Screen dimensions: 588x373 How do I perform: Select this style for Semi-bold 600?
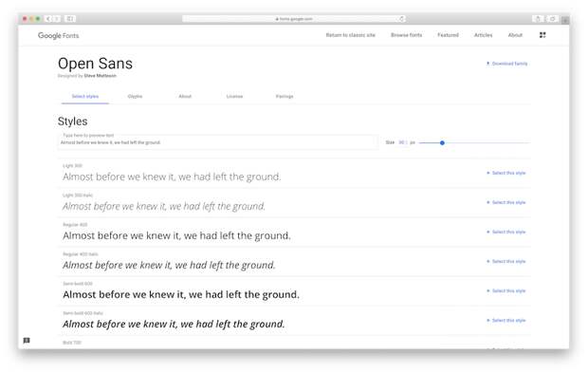(505, 290)
